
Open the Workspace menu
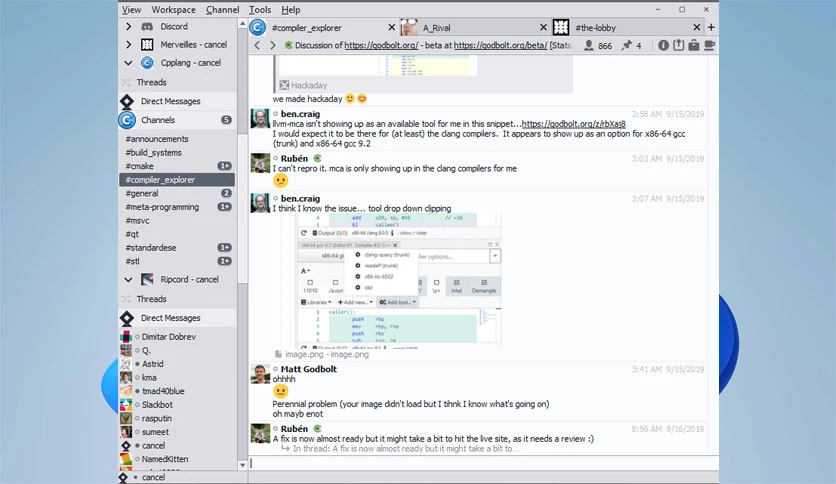click(173, 10)
